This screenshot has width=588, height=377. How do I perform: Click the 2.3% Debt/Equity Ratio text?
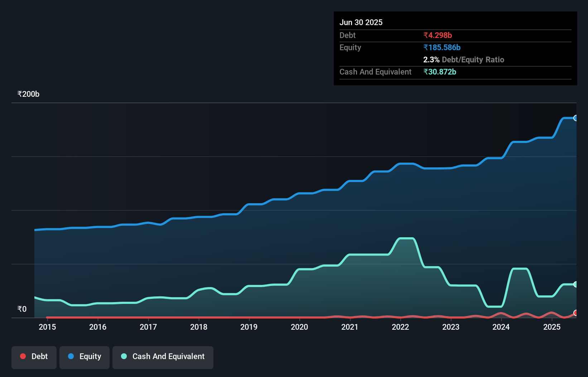(463, 60)
